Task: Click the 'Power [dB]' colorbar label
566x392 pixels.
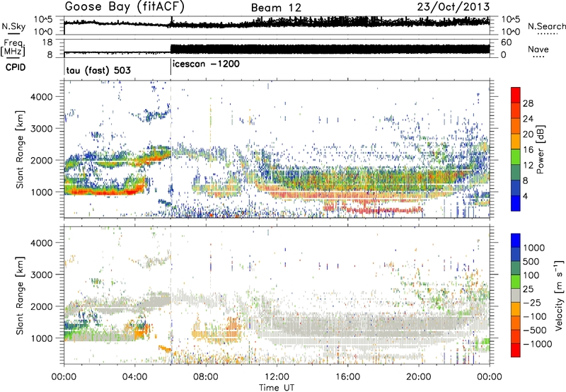Action: click(540, 149)
